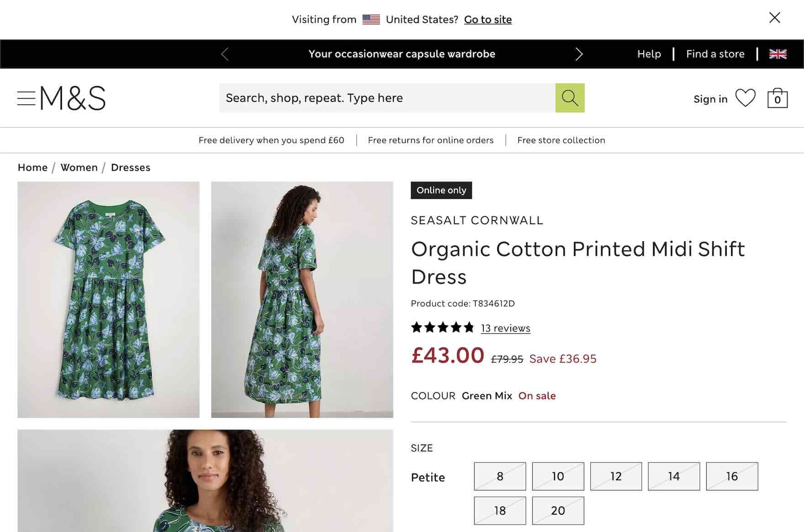Click the green search magnifier button
The width and height of the screenshot is (804, 532).
(x=570, y=98)
